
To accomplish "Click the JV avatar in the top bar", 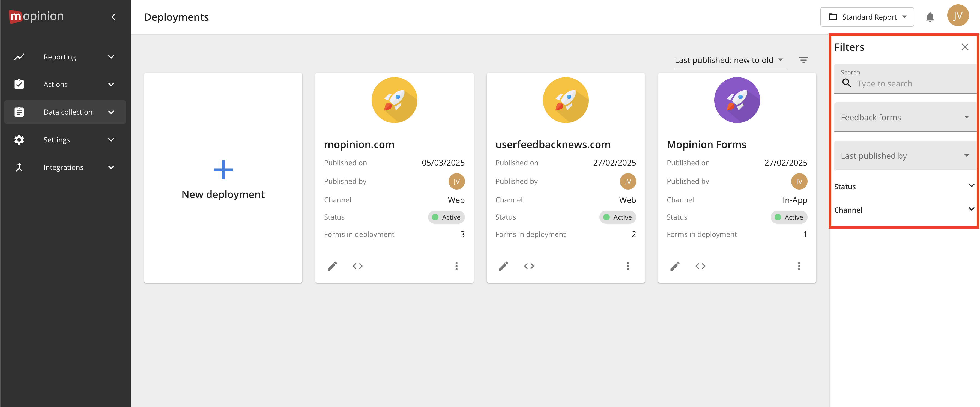I will pos(958,16).
